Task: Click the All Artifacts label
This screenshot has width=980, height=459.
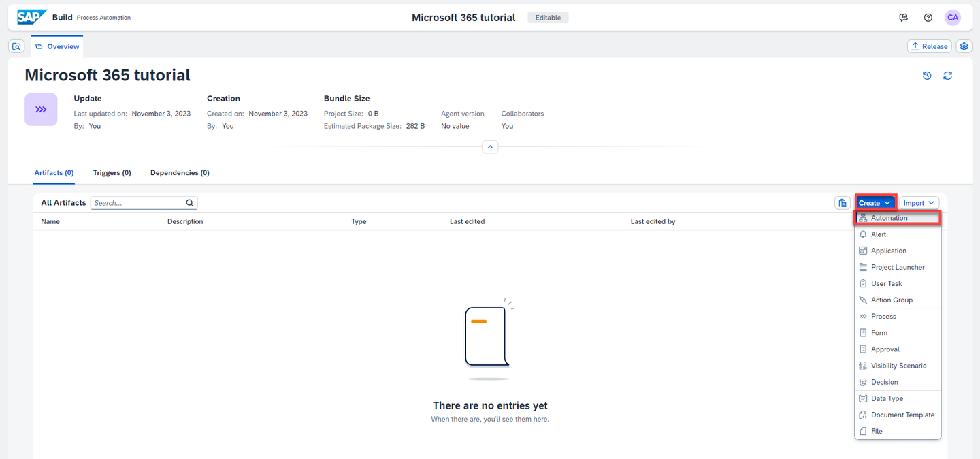Action: coord(63,202)
